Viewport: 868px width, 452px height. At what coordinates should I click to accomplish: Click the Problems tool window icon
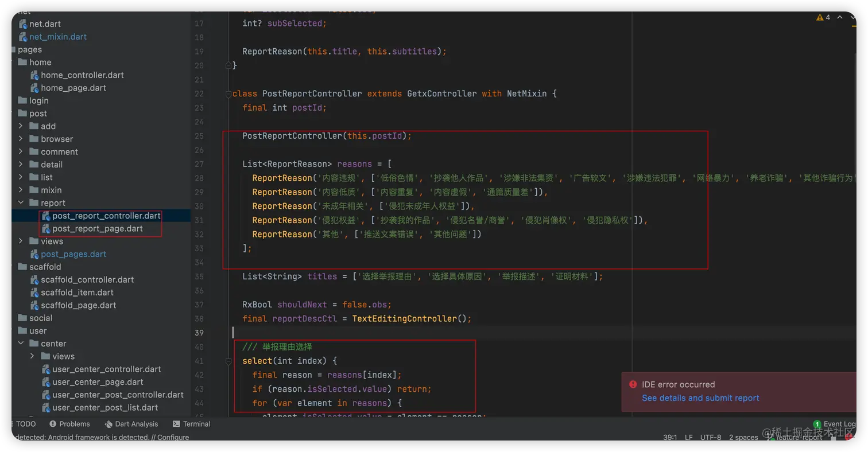[53, 424]
